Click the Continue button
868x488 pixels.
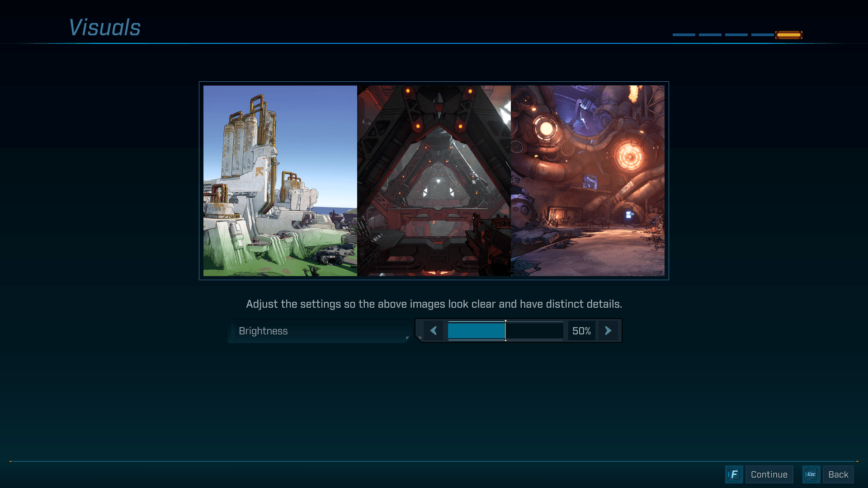click(769, 474)
